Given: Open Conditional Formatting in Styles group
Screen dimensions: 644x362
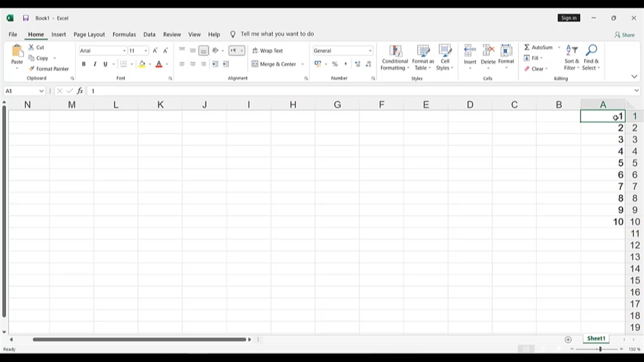Looking at the screenshot, I should click(395, 58).
